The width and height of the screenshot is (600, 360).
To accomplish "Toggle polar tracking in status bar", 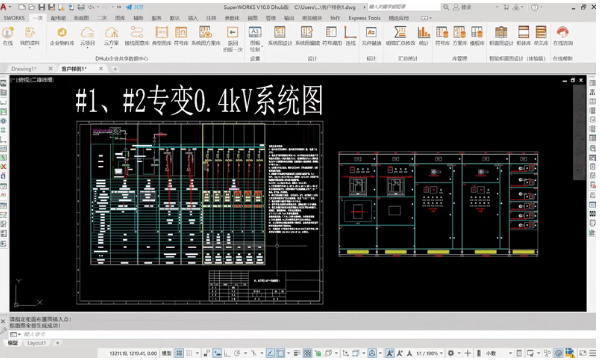I will [x=237, y=353].
